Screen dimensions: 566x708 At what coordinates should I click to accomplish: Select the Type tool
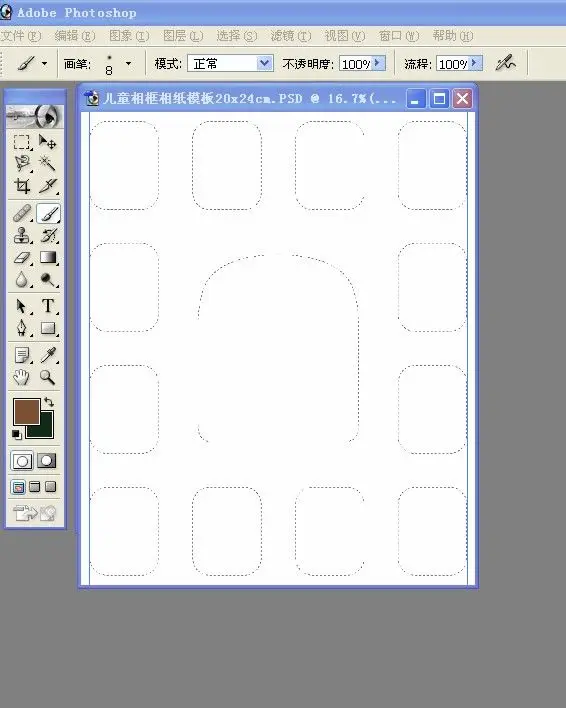pos(47,306)
